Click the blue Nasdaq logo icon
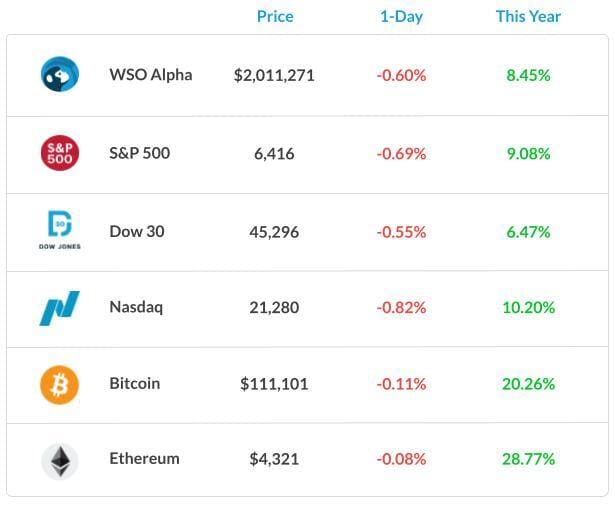This screenshot has width=615, height=505. pos(60,308)
